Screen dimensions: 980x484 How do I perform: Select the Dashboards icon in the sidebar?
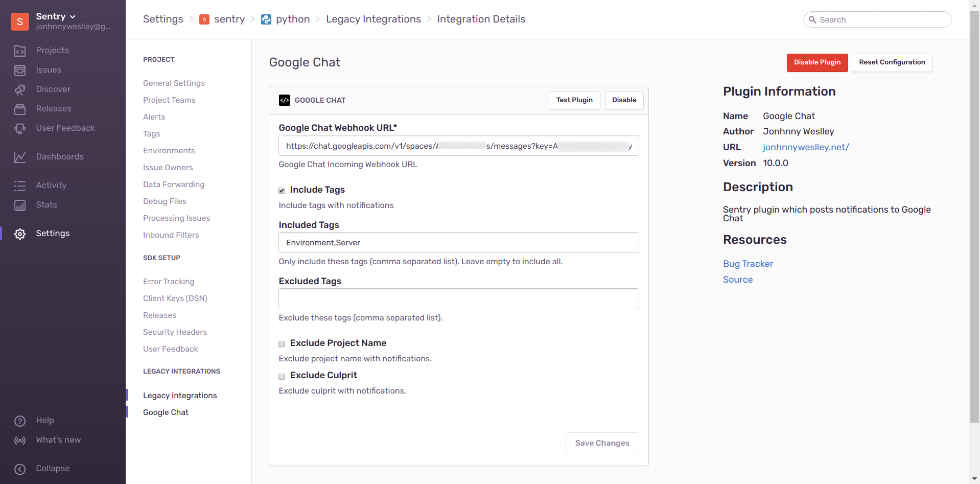(20, 156)
